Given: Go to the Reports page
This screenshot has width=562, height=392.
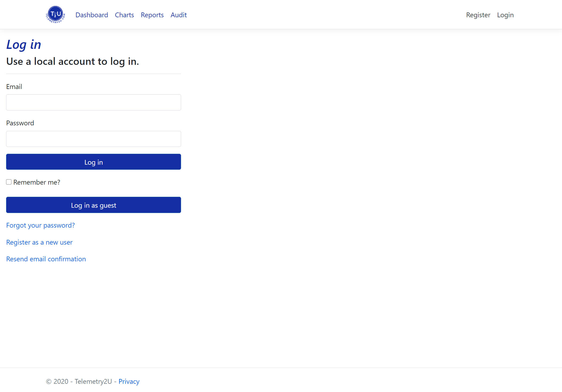Looking at the screenshot, I should click(x=152, y=15).
